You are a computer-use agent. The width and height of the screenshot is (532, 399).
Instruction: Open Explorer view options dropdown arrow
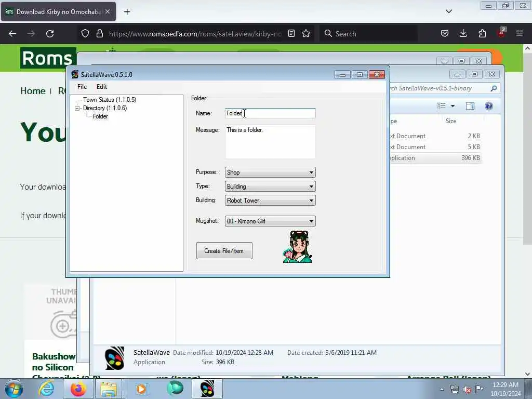point(453,106)
